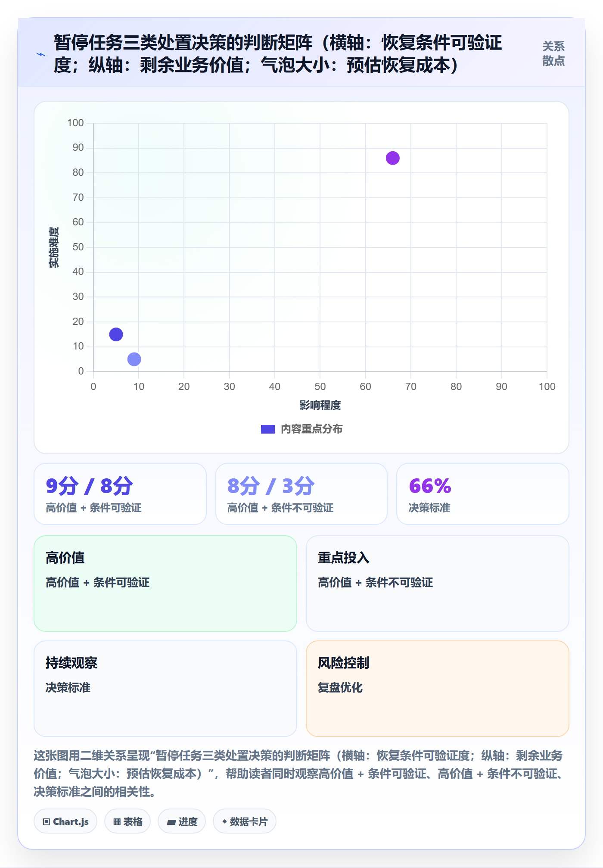Open the 持续观察 quadrant card
This screenshot has height=868, width=603.
click(165, 689)
